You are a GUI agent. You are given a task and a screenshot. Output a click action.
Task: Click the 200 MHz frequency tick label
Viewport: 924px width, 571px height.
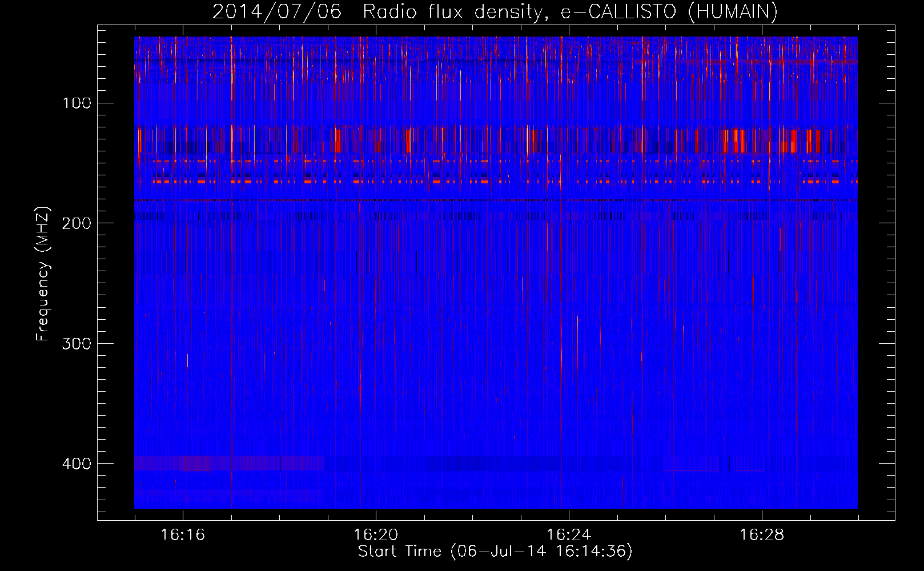77,223
